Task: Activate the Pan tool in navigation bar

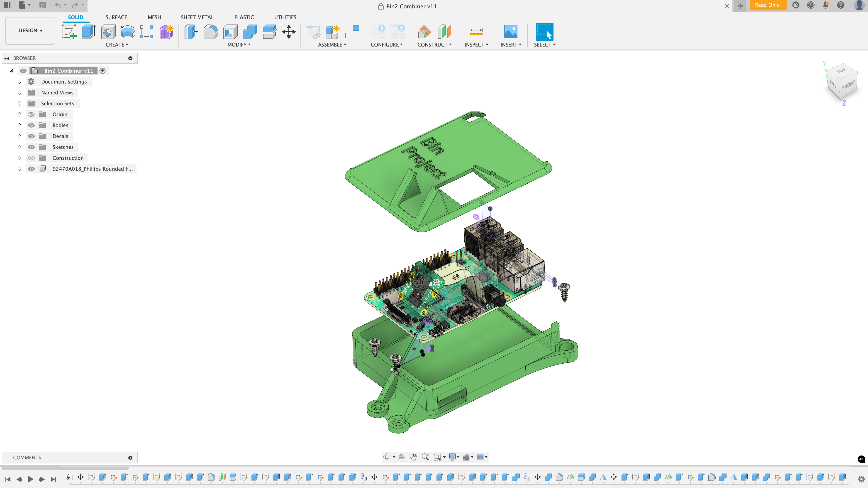Action: pos(413,457)
